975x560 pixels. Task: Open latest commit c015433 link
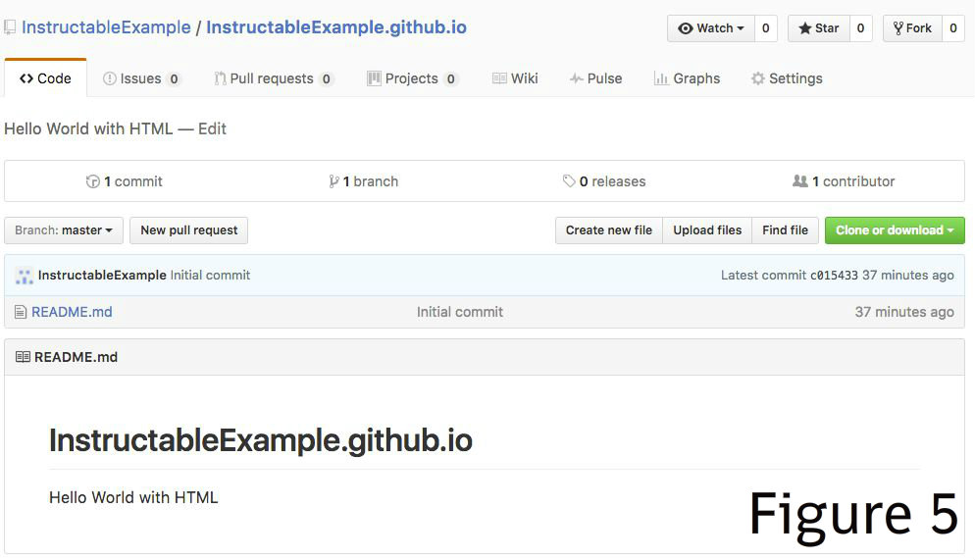(x=833, y=276)
